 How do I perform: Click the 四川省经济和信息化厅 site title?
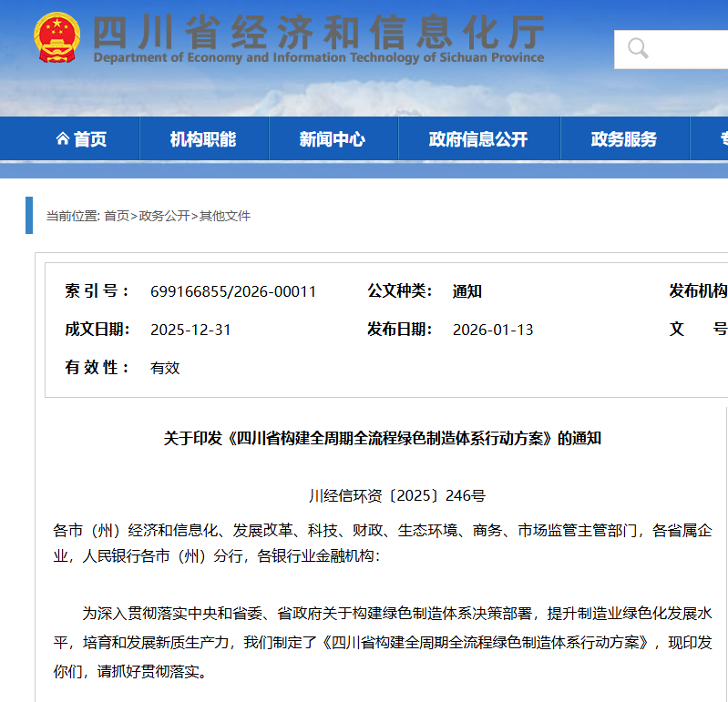click(x=319, y=31)
